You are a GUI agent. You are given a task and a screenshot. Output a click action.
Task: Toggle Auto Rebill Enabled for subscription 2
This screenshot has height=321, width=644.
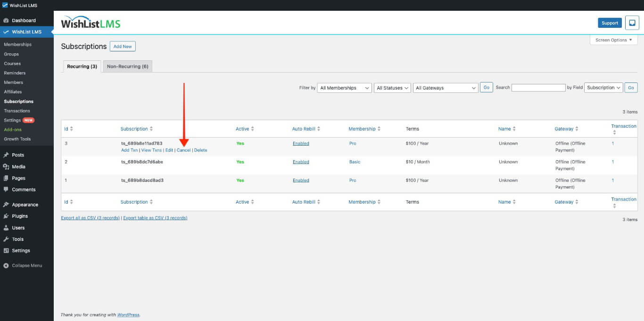coord(301,162)
